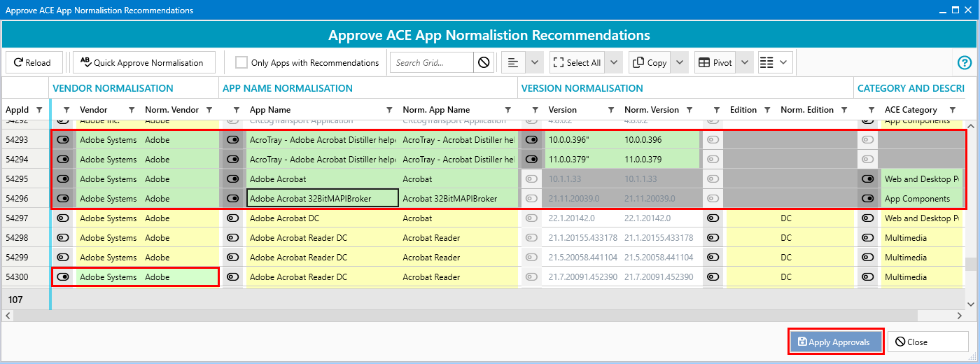Open filter for ACE Category column
Viewport: 980px width, 364px height.
point(953,110)
